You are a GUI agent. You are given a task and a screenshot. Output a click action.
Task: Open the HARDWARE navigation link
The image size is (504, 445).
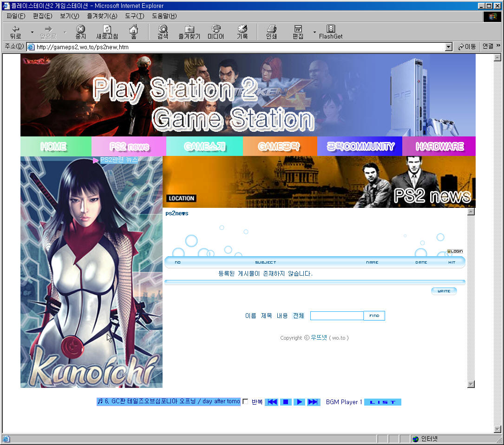point(439,147)
